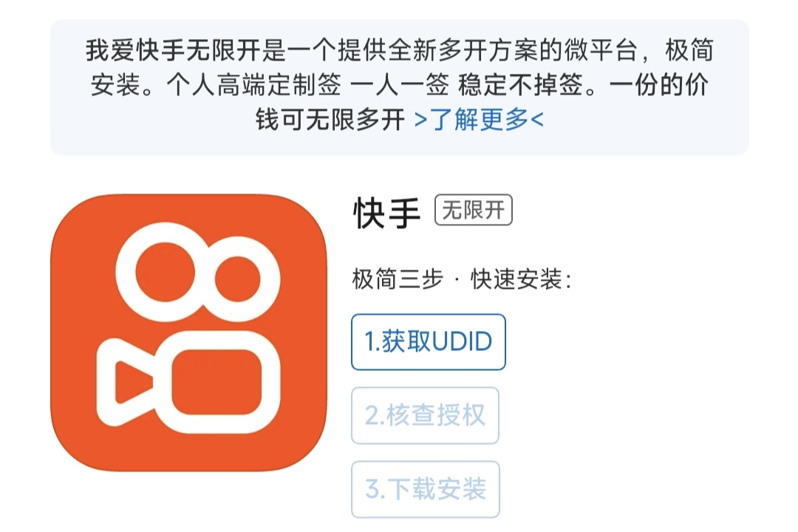Click the 极简 word ending banner's first line

click(689, 50)
